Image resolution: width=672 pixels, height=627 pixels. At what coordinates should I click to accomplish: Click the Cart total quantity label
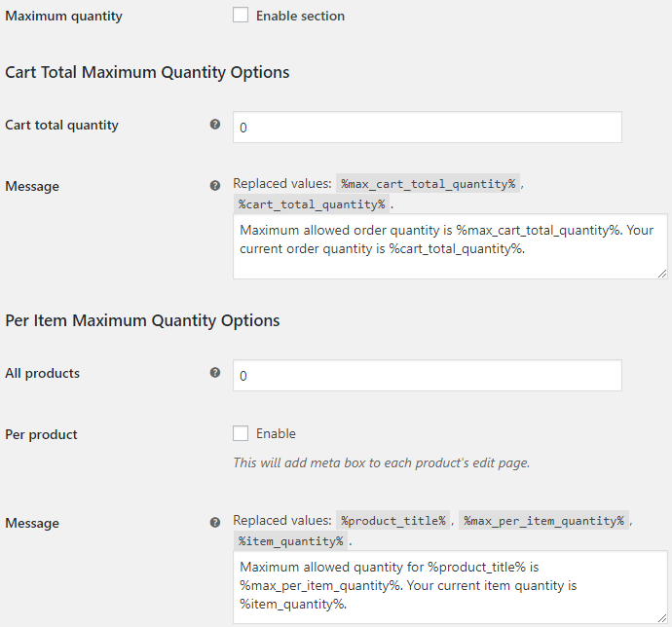[x=61, y=126]
